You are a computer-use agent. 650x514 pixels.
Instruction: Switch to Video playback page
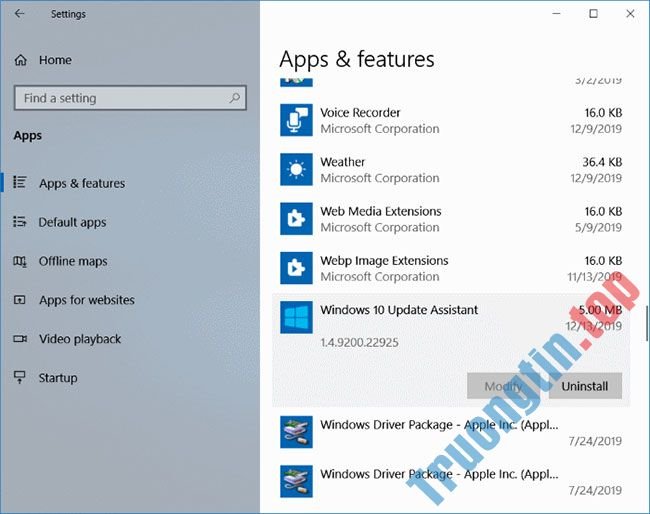tap(80, 339)
